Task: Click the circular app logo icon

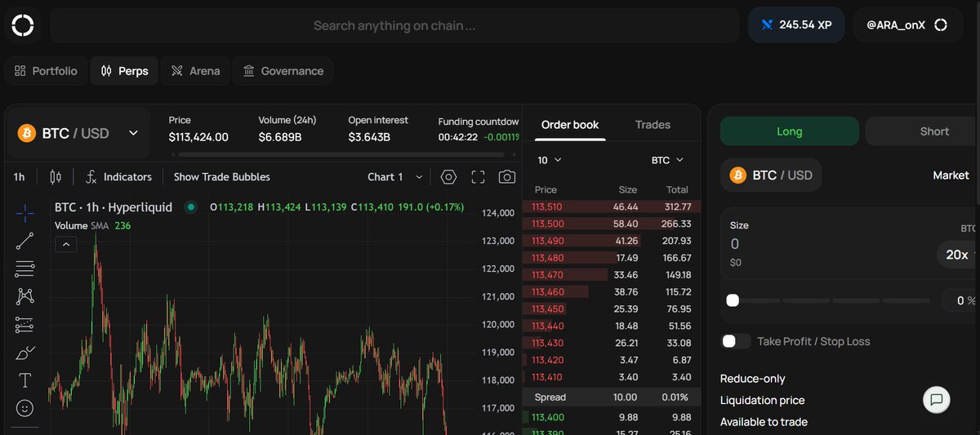Action: pyautogui.click(x=23, y=25)
